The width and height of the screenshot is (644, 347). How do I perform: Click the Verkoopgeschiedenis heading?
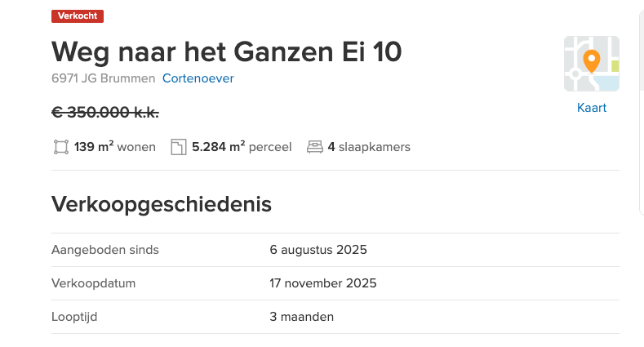tap(162, 204)
